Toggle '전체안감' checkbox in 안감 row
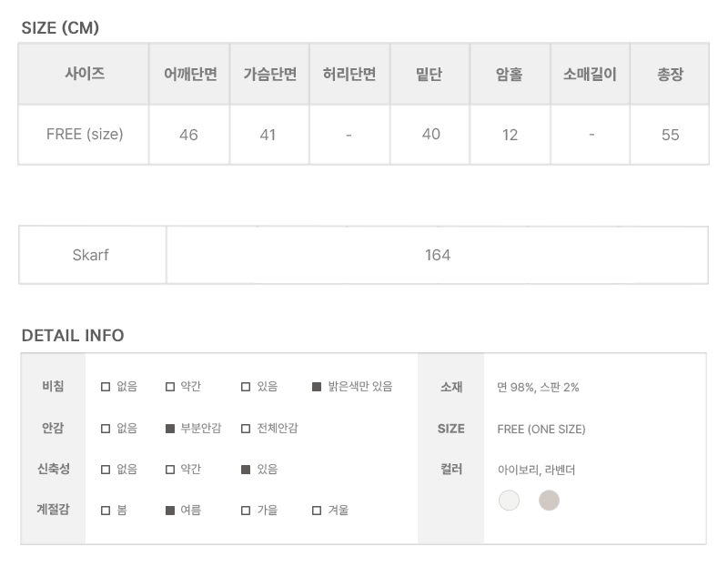 tap(246, 429)
